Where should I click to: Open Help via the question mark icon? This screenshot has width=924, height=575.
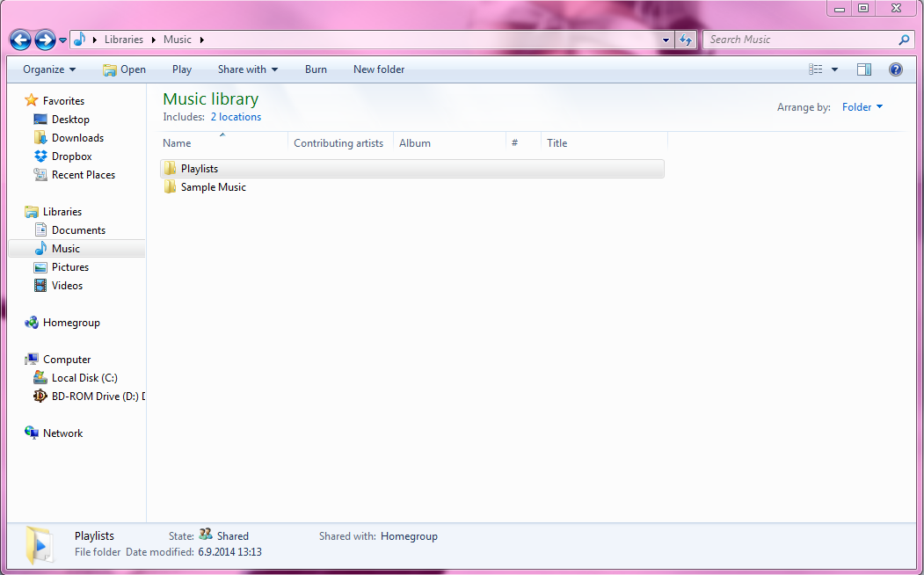(x=896, y=69)
